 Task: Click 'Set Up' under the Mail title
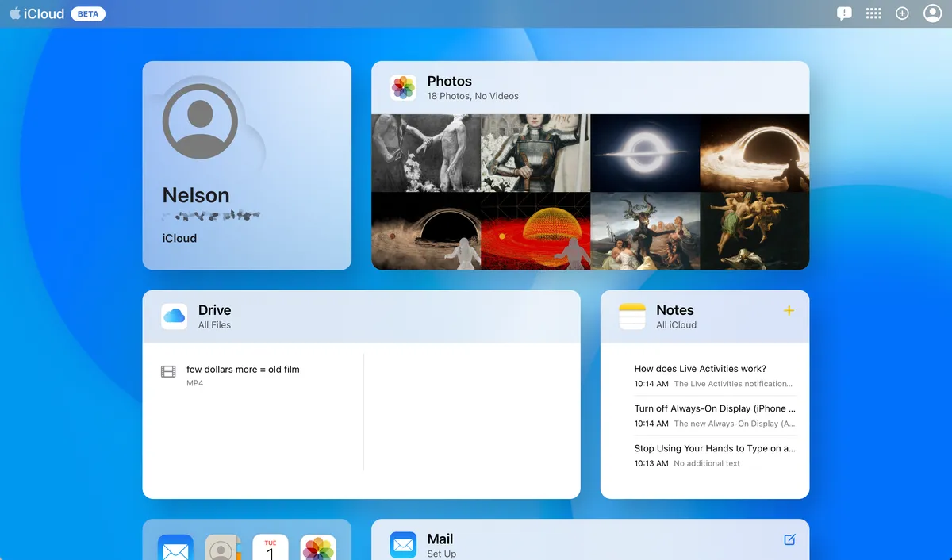(442, 554)
